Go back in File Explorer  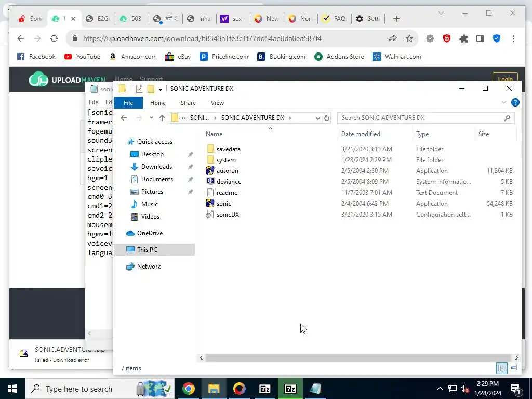[124, 118]
